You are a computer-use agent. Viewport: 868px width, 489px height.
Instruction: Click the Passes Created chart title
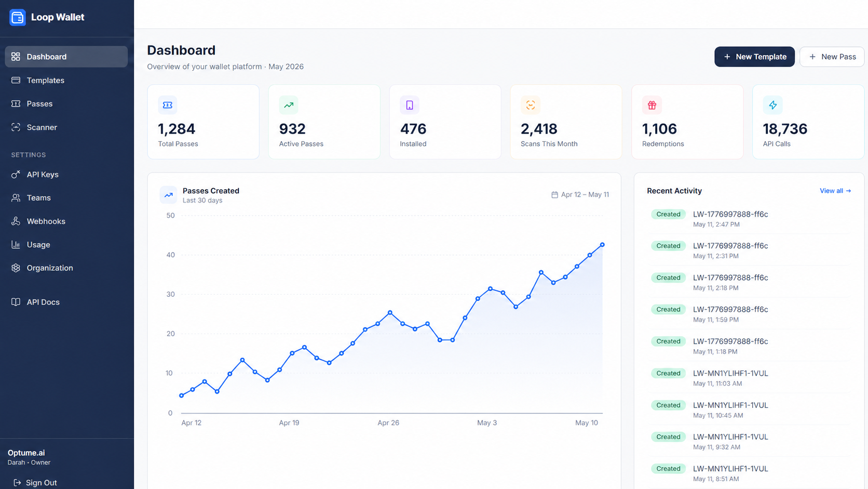211,191
